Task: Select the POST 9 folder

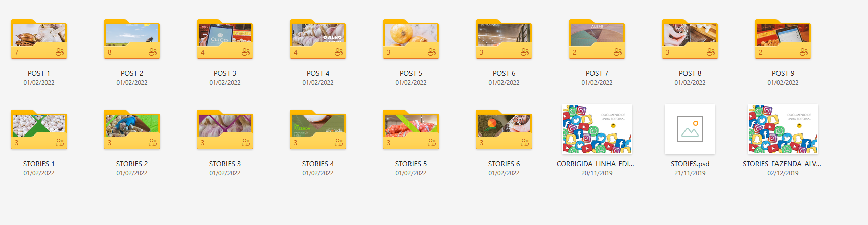Action: click(x=783, y=39)
